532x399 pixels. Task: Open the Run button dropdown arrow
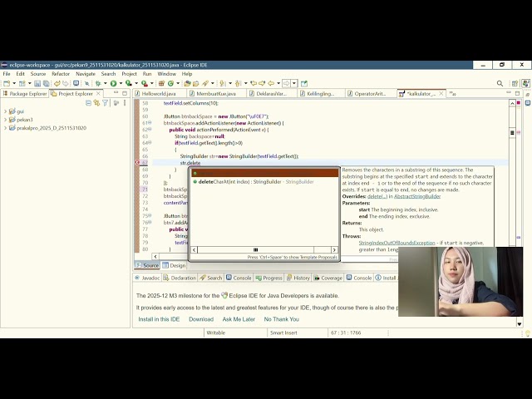click(x=121, y=83)
